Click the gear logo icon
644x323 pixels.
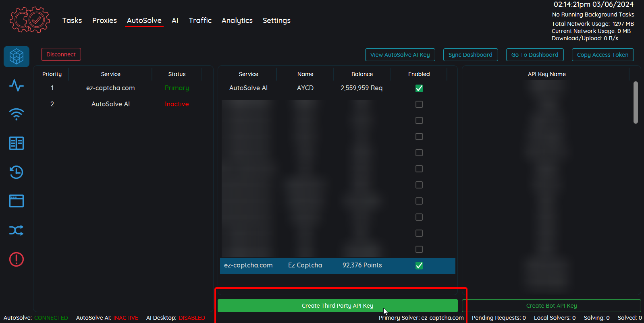pos(30,20)
